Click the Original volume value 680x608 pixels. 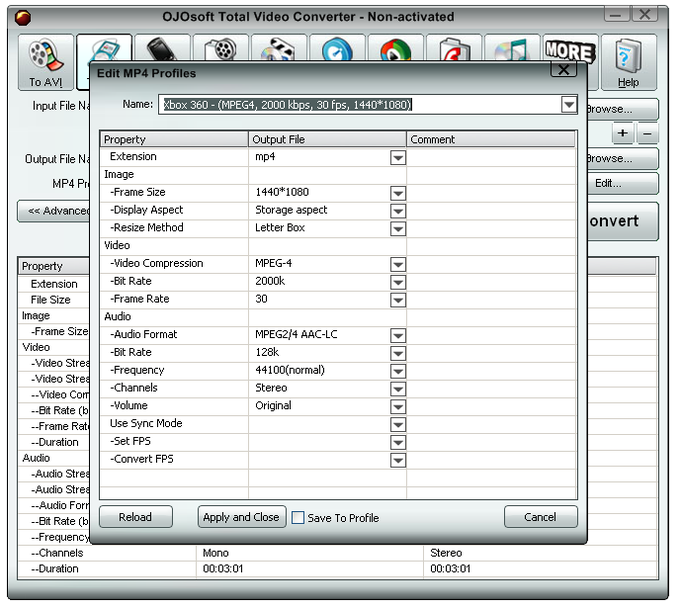pyautogui.click(x=273, y=405)
